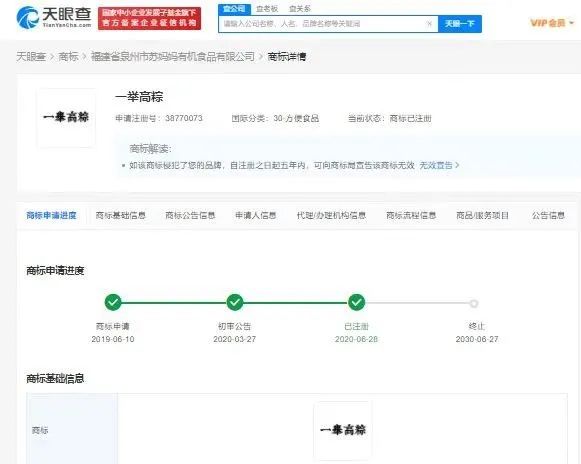The image size is (581, 464).
Task: Switch to 商标公告信息 tab
Action: tap(190, 215)
